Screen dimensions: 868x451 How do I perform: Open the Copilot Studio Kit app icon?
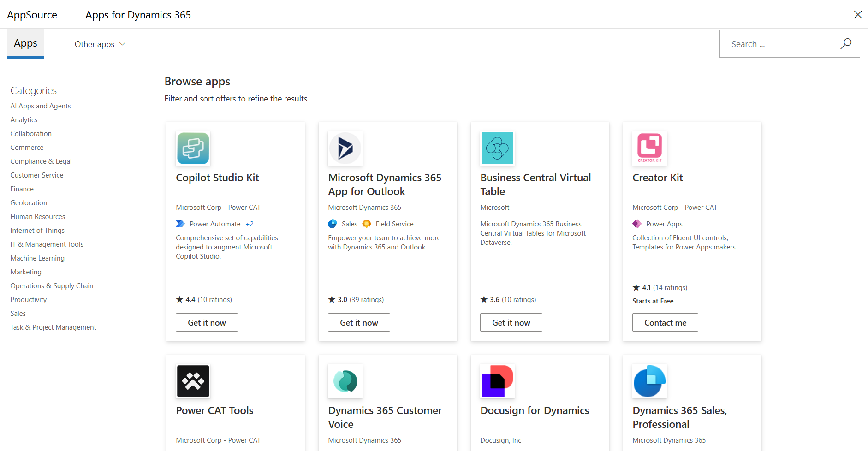click(x=193, y=148)
